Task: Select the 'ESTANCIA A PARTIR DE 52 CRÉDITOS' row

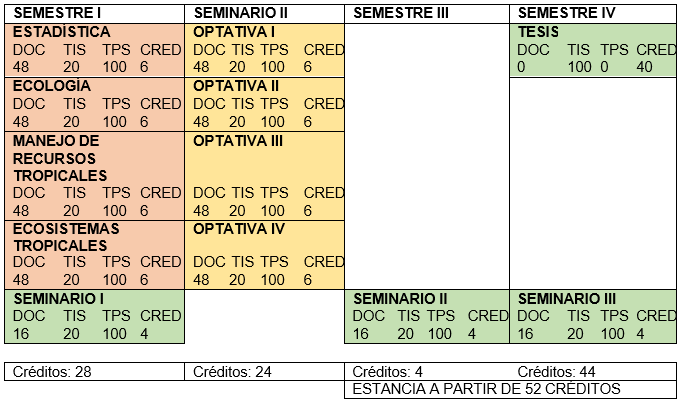Action: tap(486, 389)
